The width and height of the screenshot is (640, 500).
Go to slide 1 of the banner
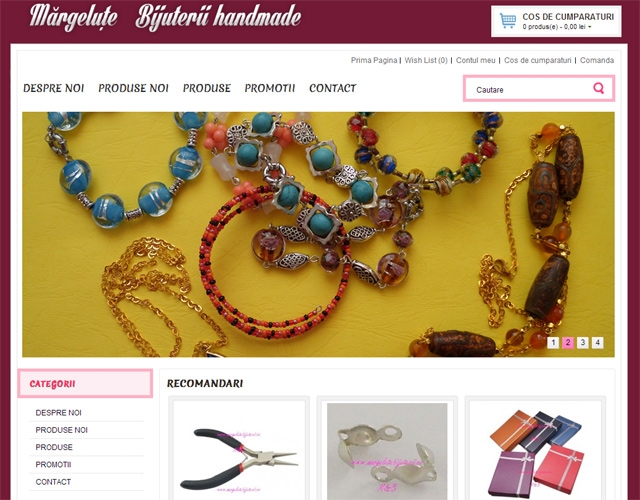click(x=553, y=342)
